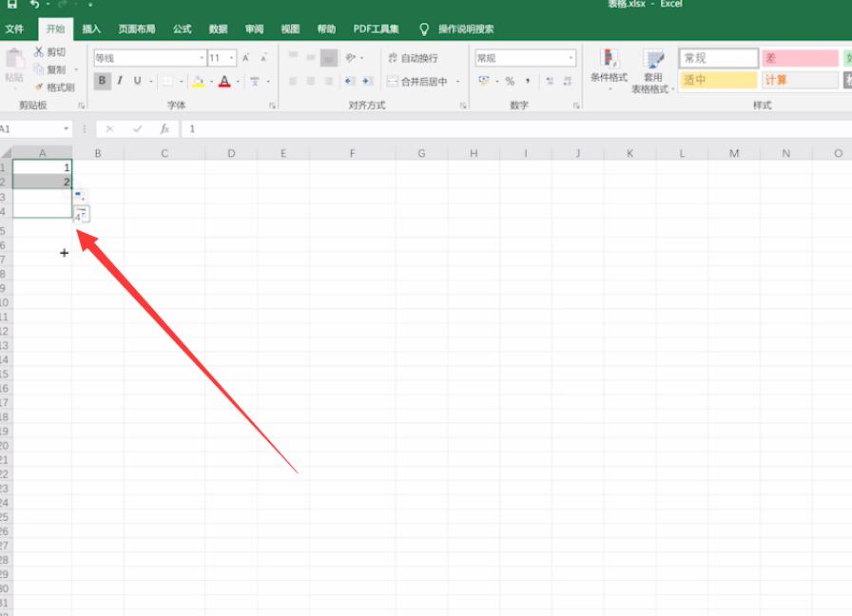Apply cell borders with the borders icon
The height and width of the screenshot is (616, 852).
coord(168,82)
